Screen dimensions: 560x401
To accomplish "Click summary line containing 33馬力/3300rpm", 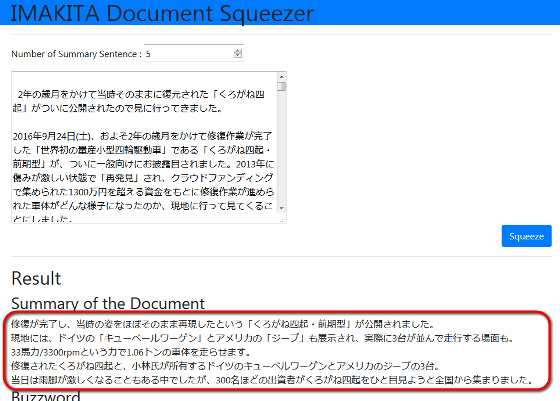I will tap(130, 352).
